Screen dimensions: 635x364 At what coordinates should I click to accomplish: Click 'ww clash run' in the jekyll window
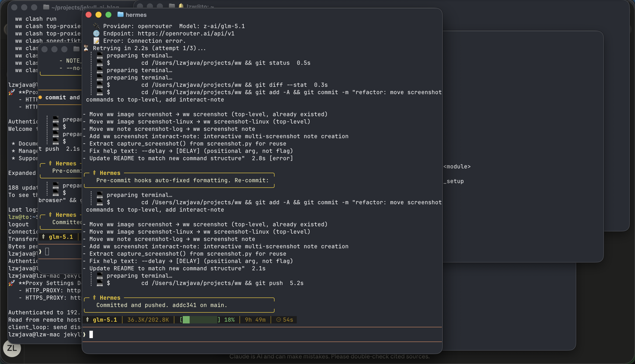click(x=36, y=19)
